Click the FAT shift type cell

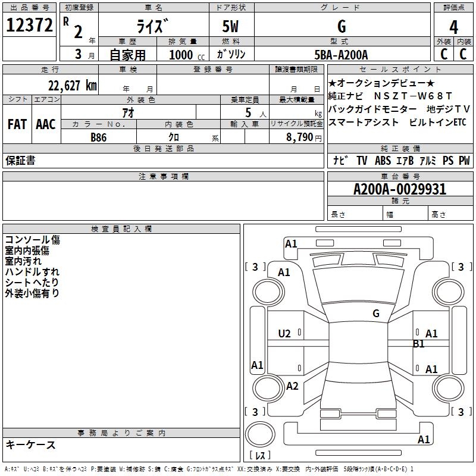coord(17,124)
